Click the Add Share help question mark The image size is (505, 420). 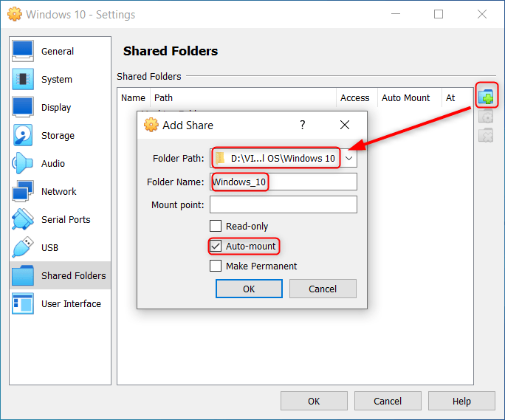(303, 125)
